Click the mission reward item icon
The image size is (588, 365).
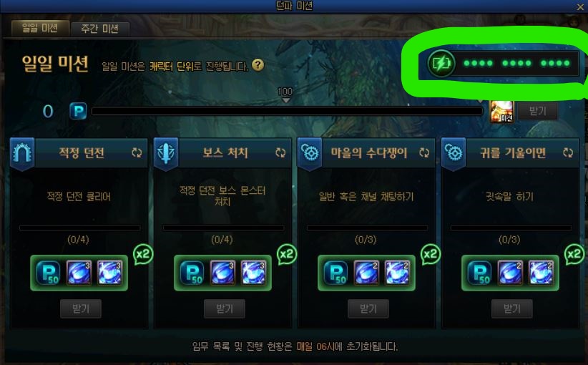pos(501,112)
